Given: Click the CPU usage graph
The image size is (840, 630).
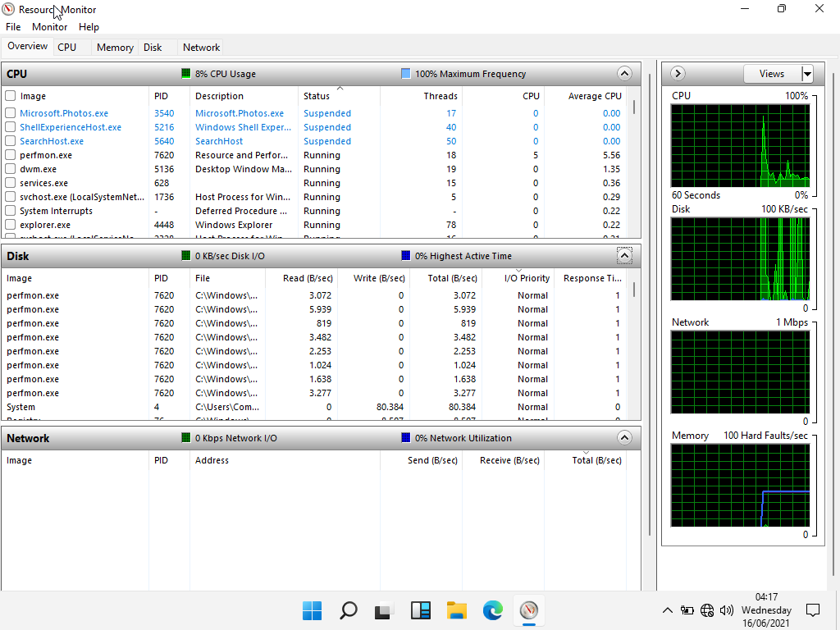Looking at the screenshot, I should coord(741,145).
